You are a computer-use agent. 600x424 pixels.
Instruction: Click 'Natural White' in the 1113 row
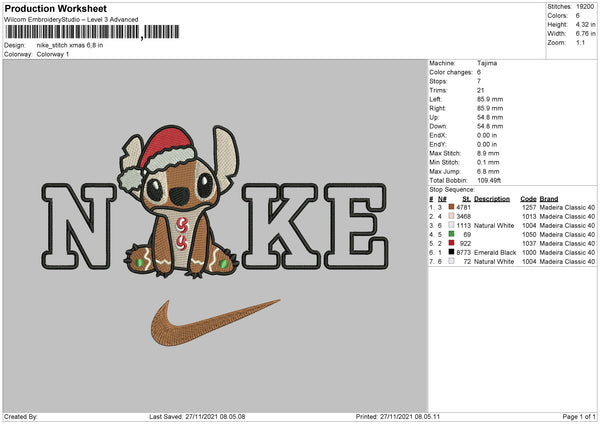point(494,225)
